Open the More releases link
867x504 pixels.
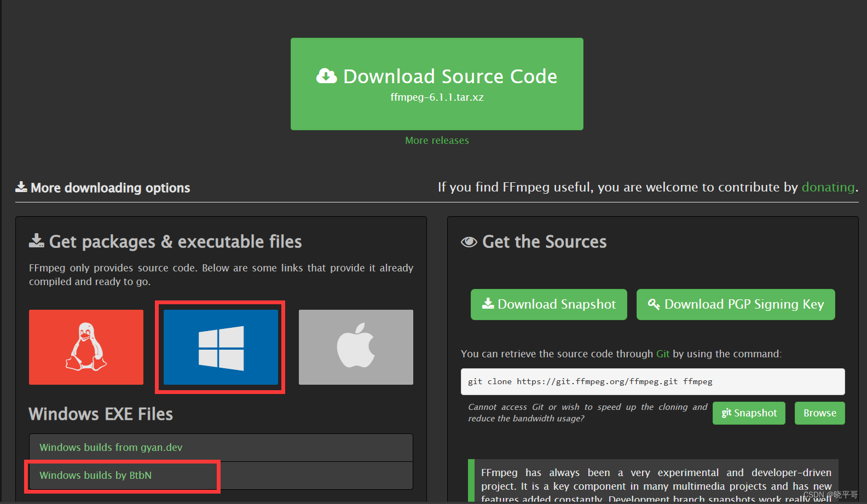(437, 141)
